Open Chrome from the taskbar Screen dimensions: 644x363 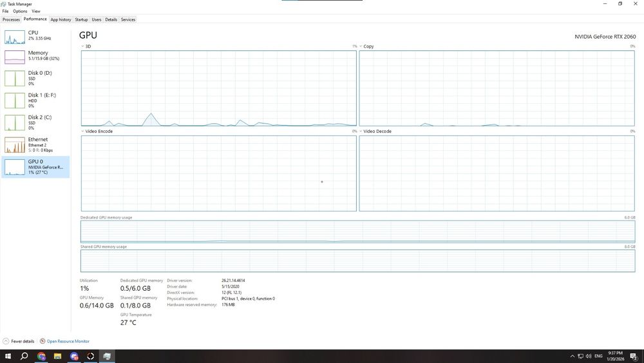[x=41, y=356]
